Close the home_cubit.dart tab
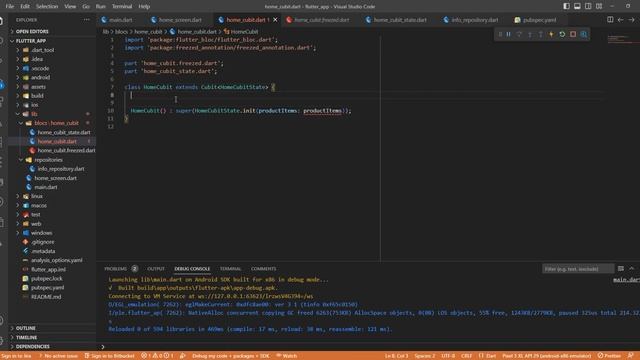The width and height of the screenshot is (640, 360). coord(276,20)
